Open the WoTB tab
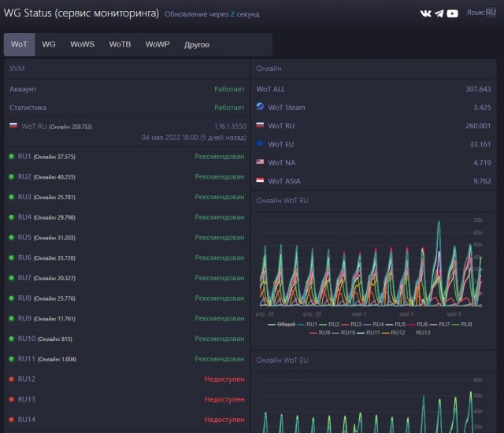 pyautogui.click(x=120, y=44)
